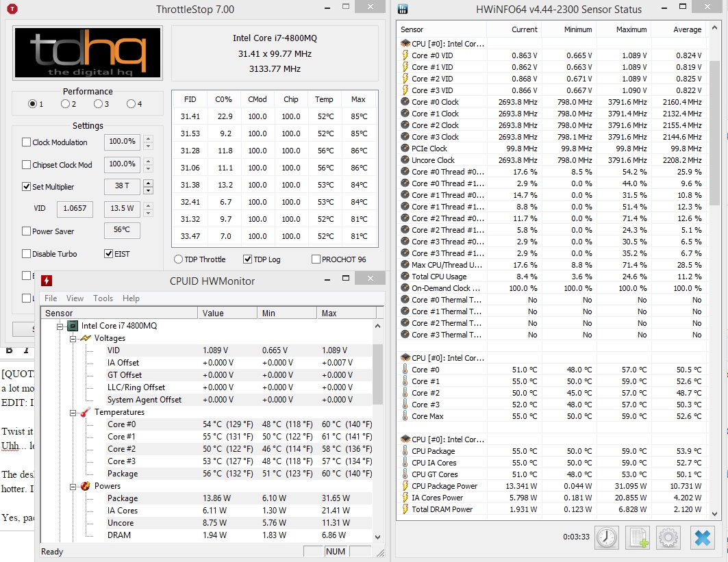Enable PROCHOT 96 checkbox

(316, 259)
